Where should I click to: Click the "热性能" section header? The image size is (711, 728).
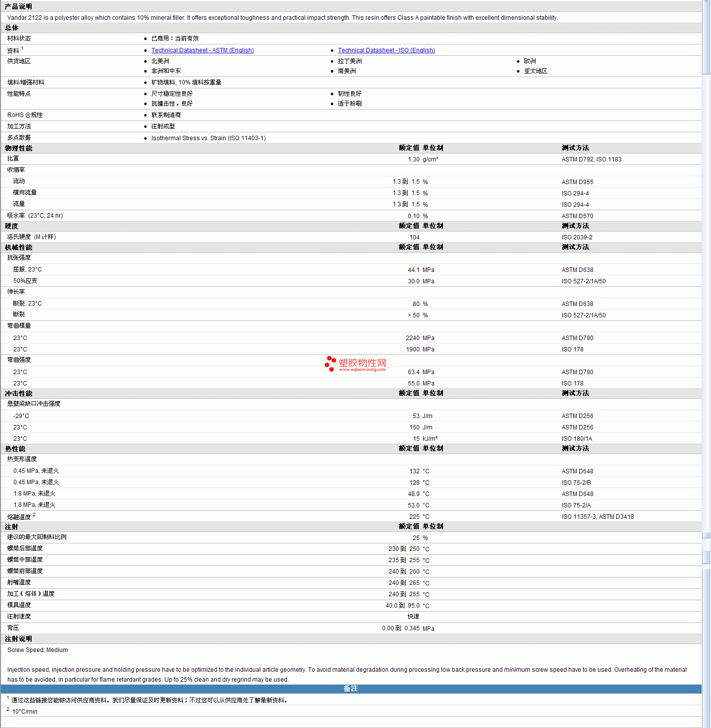pyautogui.click(x=15, y=449)
